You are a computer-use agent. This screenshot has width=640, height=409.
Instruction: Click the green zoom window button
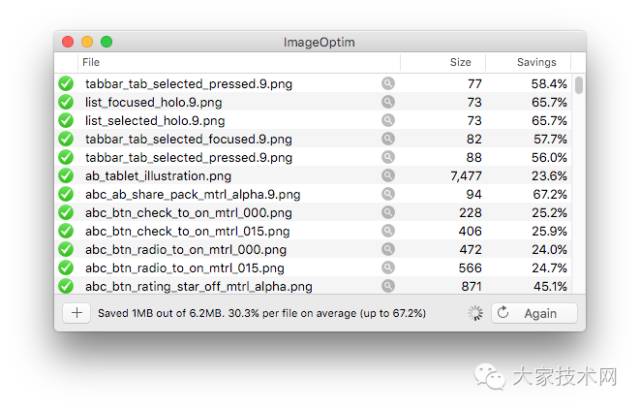[x=107, y=42]
